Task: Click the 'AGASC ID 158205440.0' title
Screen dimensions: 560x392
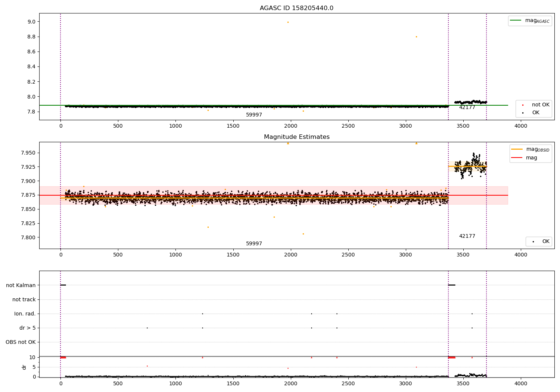Action: (x=296, y=8)
